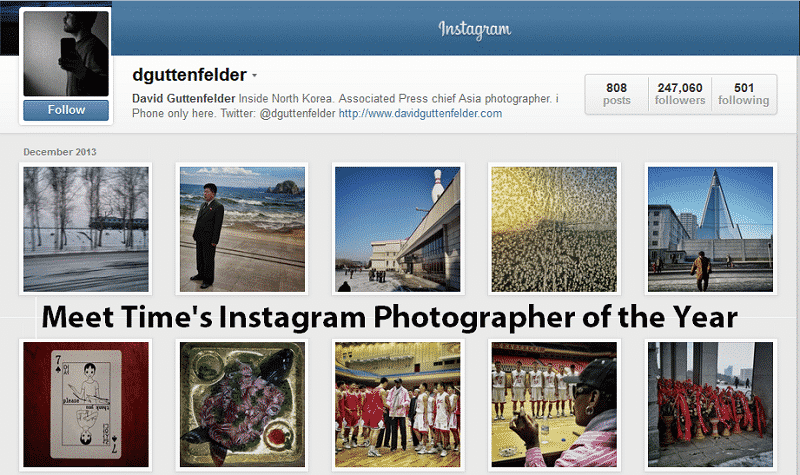This screenshot has height=475, width=800.
Task: Follow the dguttenfelder account
Action: coord(66,110)
